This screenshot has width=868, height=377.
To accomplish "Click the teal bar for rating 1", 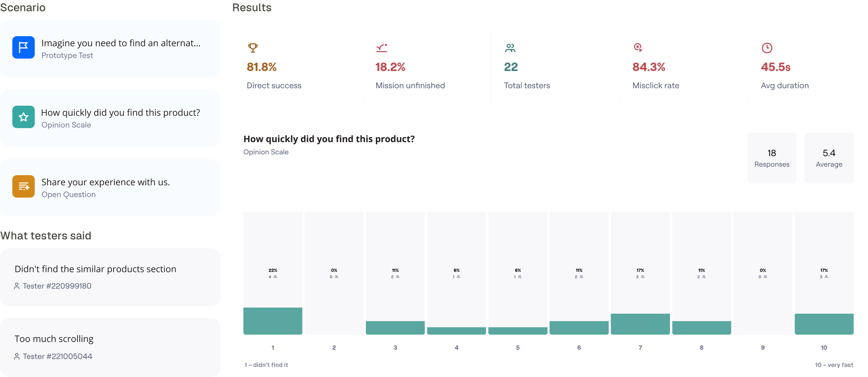I will (273, 321).
